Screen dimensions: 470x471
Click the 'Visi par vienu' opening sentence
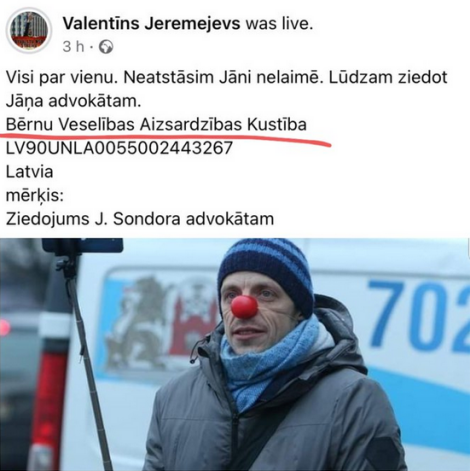pyautogui.click(x=62, y=77)
